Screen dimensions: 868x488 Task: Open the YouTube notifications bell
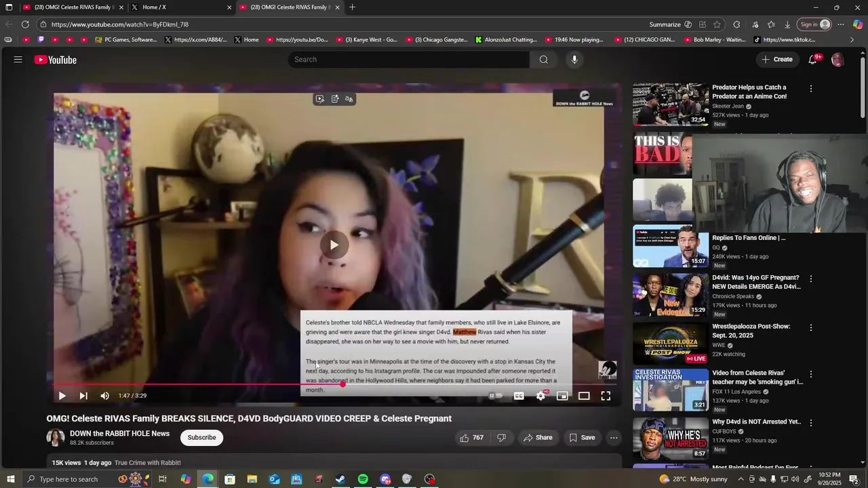(812, 60)
